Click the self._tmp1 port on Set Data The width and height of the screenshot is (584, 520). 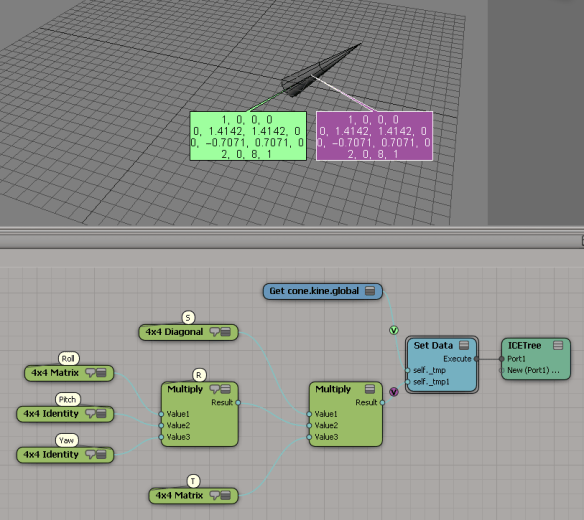(407, 382)
